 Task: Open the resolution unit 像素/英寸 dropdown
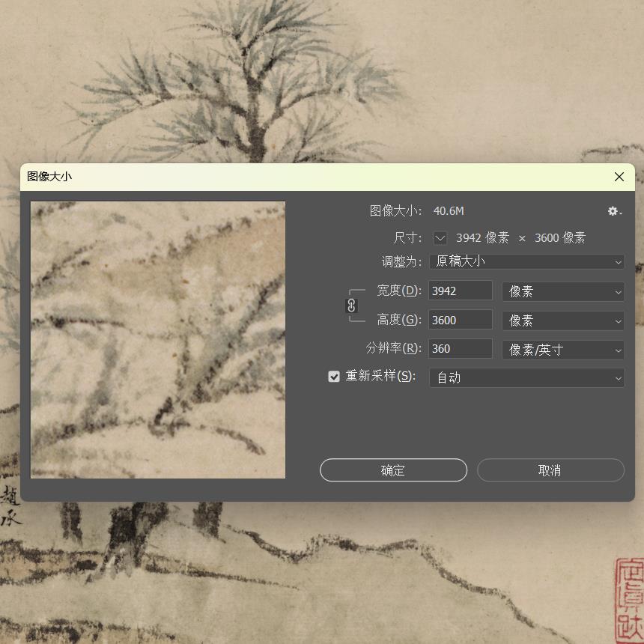click(563, 350)
